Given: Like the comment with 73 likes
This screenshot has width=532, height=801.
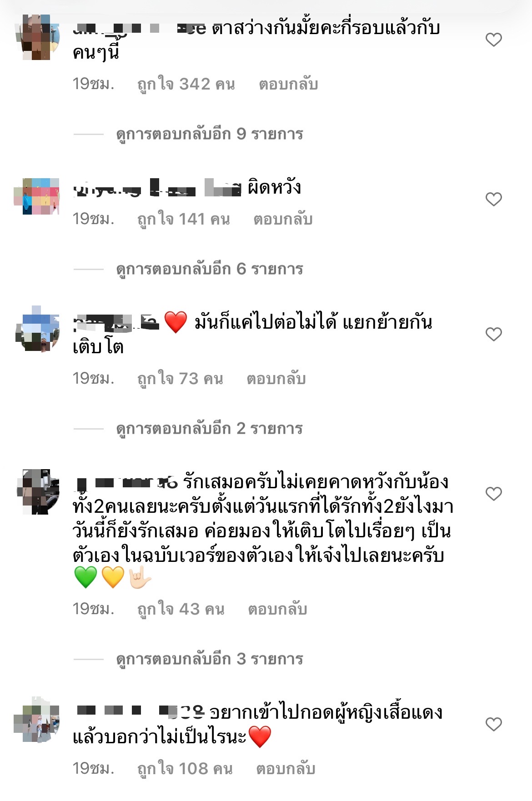Looking at the screenshot, I should (x=493, y=334).
